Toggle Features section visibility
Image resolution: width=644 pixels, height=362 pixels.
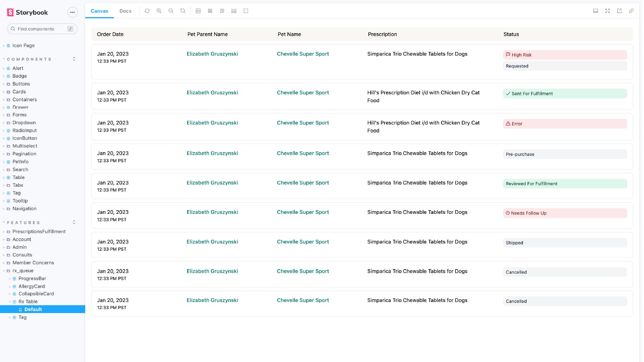point(74,222)
